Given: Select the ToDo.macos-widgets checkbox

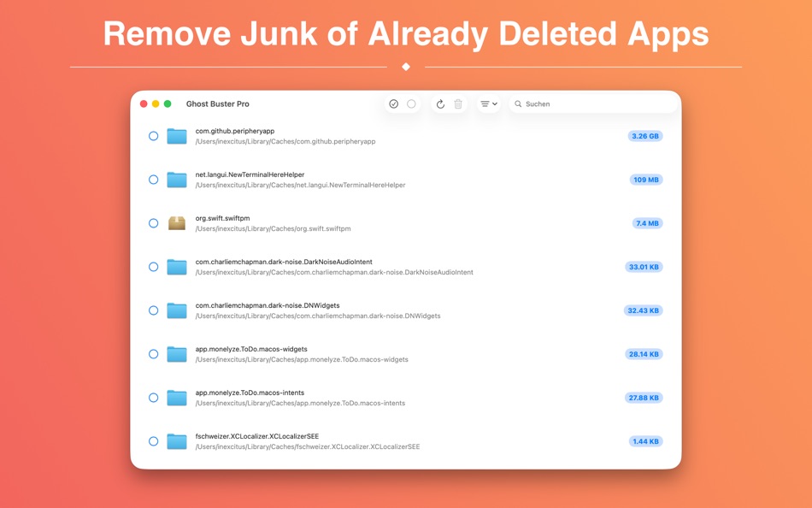Looking at the screenshot, I should point(153,354).
